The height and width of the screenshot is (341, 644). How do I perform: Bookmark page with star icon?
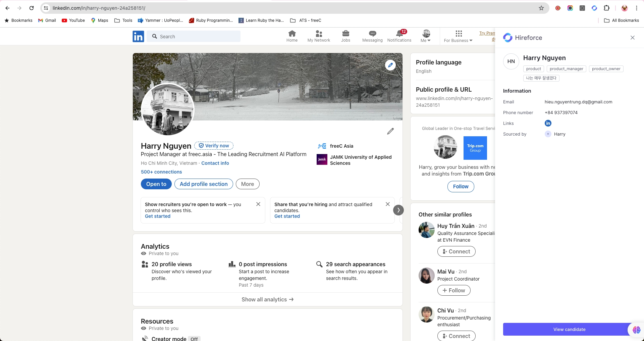click(541, 8)
